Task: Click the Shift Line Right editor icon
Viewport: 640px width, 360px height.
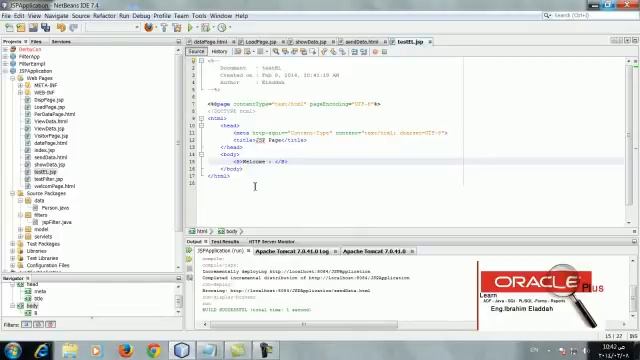Action: [363, 52]
